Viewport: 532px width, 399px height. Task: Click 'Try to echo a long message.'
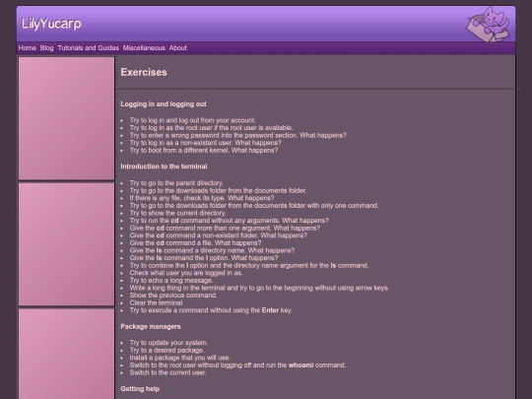click(171, 280)
